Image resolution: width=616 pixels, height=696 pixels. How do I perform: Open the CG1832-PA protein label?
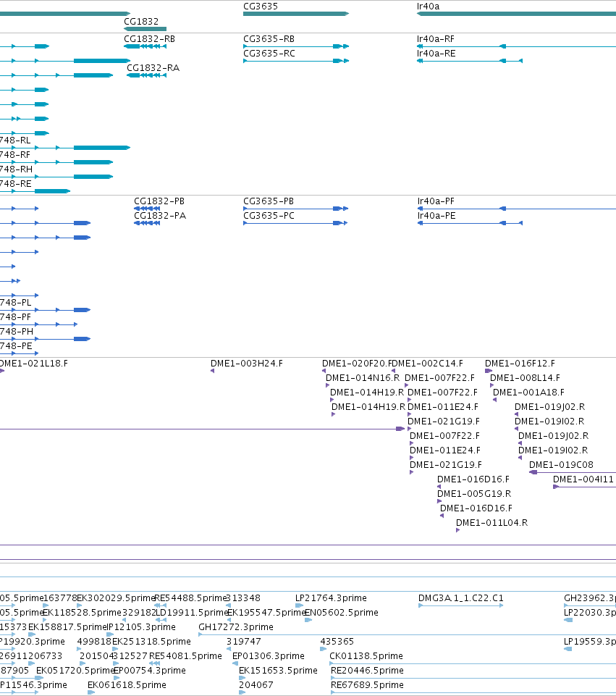pyautogui.click(x=160, y=216)
